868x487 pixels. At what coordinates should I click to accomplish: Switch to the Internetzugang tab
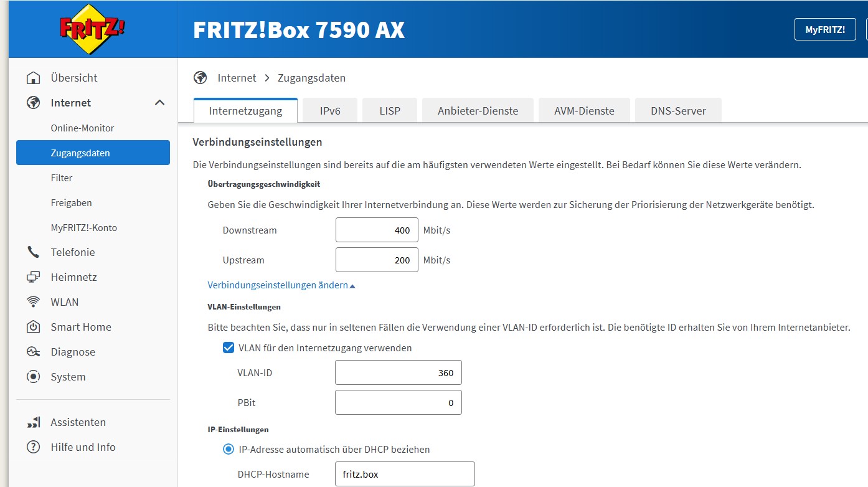point(245,111)
